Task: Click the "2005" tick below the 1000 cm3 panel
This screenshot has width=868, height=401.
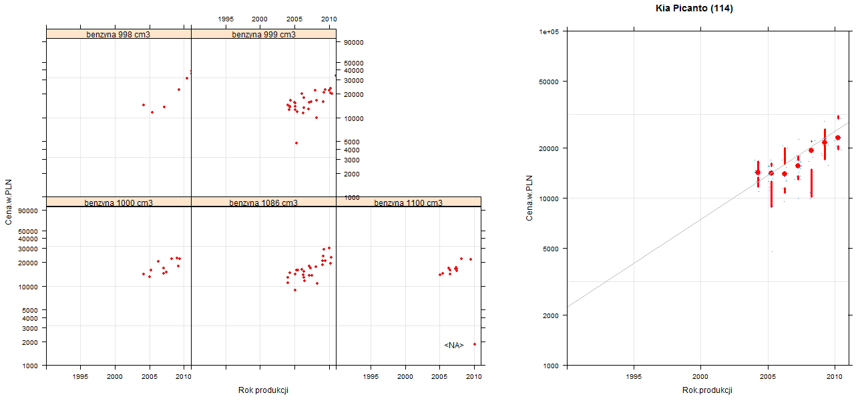Action: click(150, 377)
